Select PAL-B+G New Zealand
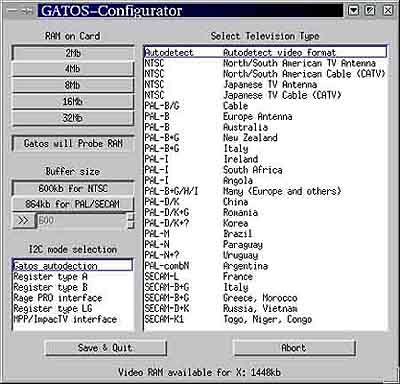The image size is (400, 384). 266,138
